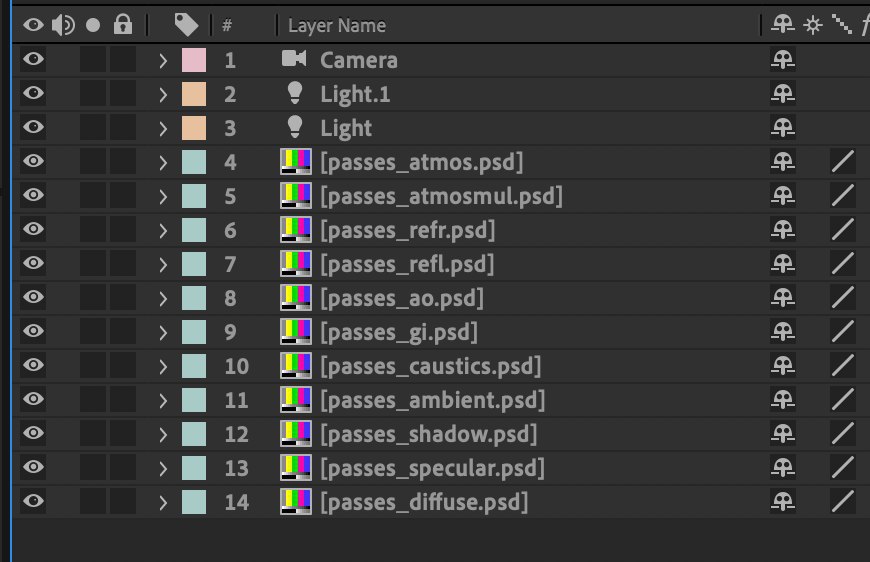The height and width of the screenshot is (562, 870).
Task: Click the Video eye column header icon
Action: 33,25
